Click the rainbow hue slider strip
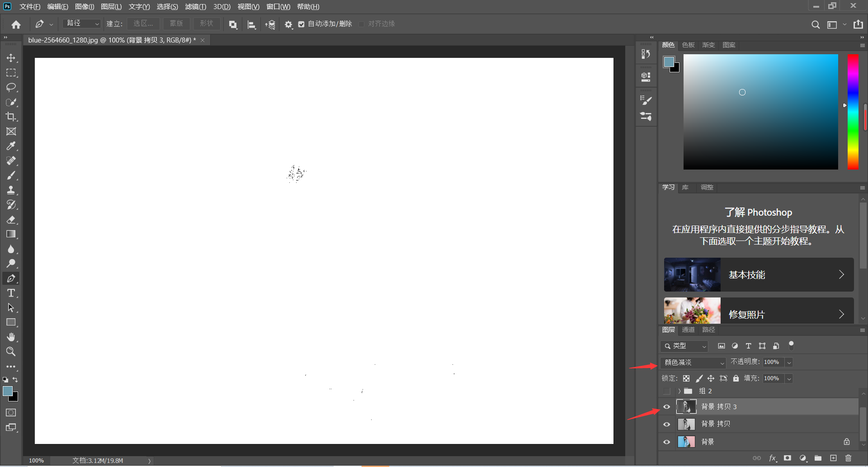 coord(853,112)
